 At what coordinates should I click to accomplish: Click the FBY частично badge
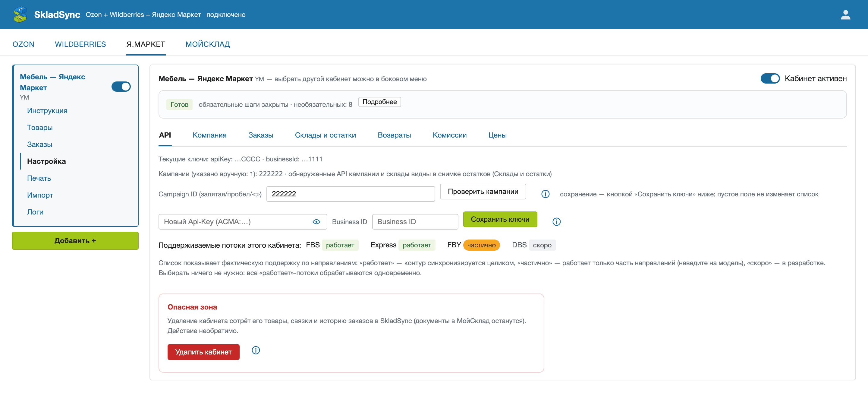tap(481, 245)
